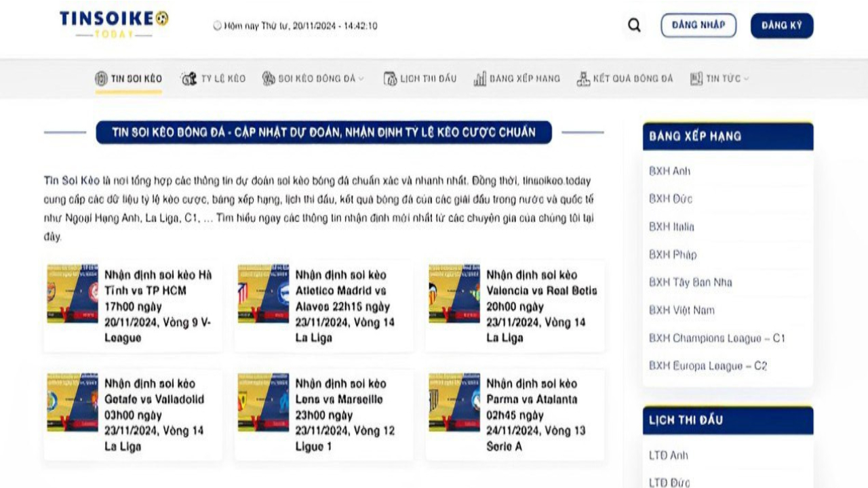Open the Lịch Thi Đấu menu item
868x488 pixels.
[428, 79]
